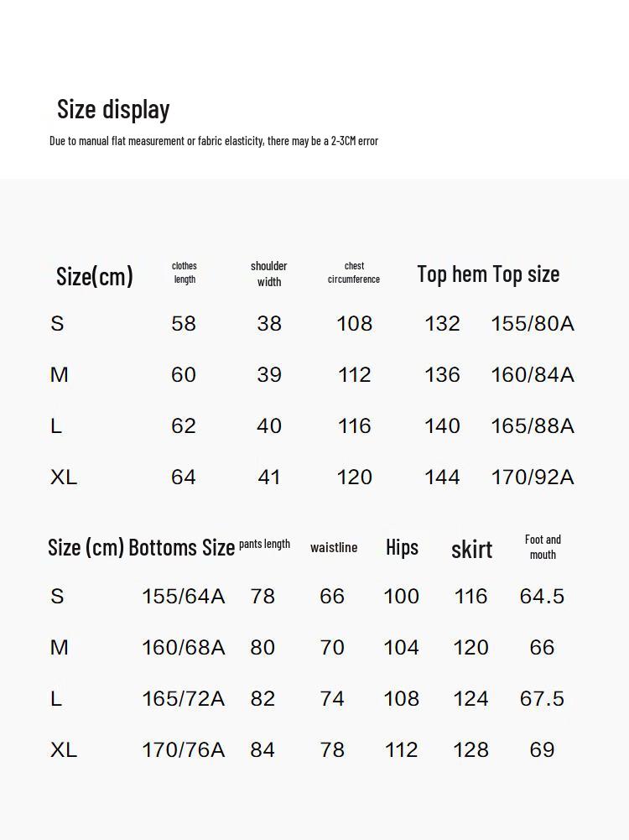629x840 pixels.
Task: Click chest circumference value 112
Action: pos(355,374)
